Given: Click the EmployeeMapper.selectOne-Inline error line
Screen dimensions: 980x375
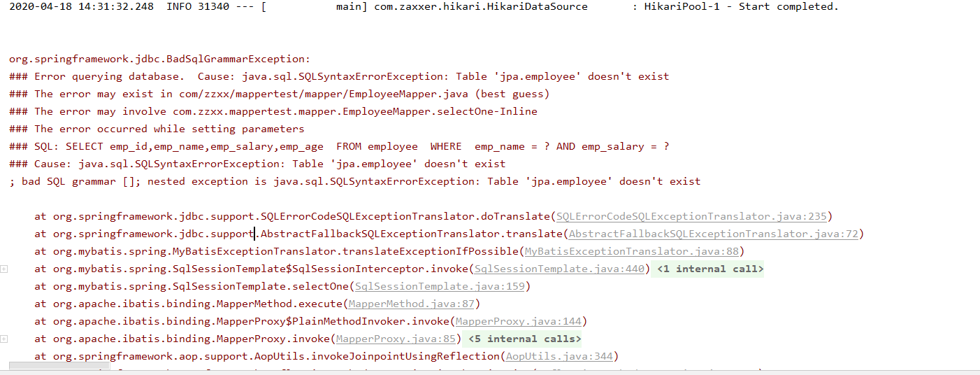Looking at the screenshot, I should (273, 111).
